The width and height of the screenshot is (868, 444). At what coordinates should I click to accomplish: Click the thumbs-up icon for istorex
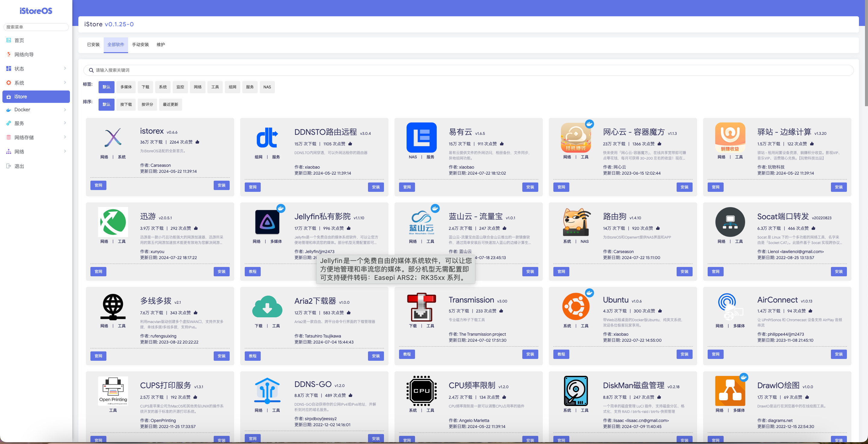pyautogui.click(x=197, y=142)
